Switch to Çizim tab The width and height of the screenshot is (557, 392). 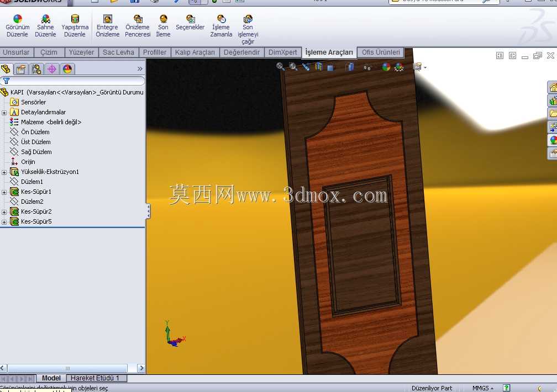[x=49, y=52]
